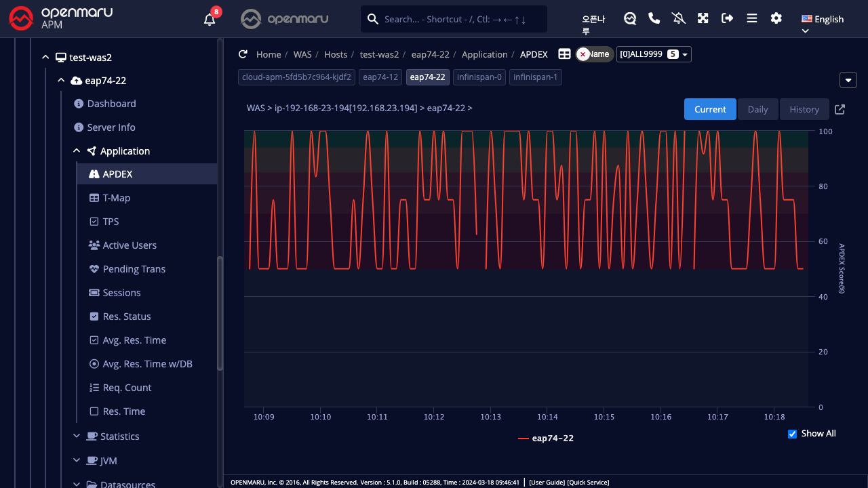Open the notifications bell with badge 8
Screen dimensions: 868x488
point(210,19)
